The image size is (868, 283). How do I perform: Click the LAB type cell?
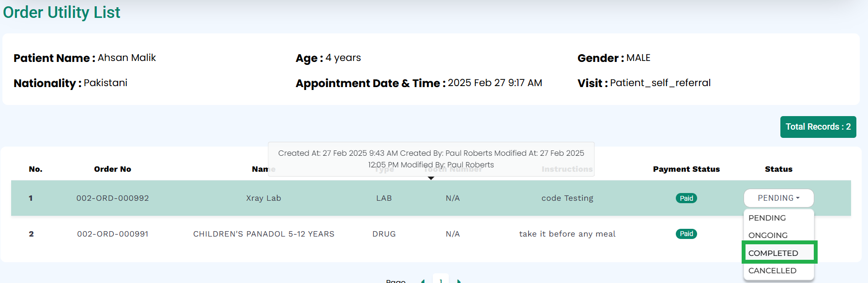coord(384,198)
